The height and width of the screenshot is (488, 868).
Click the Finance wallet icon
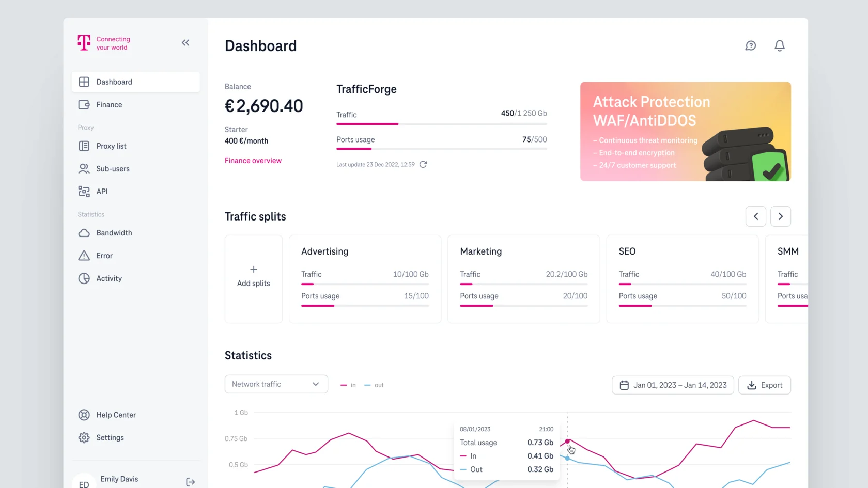84,105
